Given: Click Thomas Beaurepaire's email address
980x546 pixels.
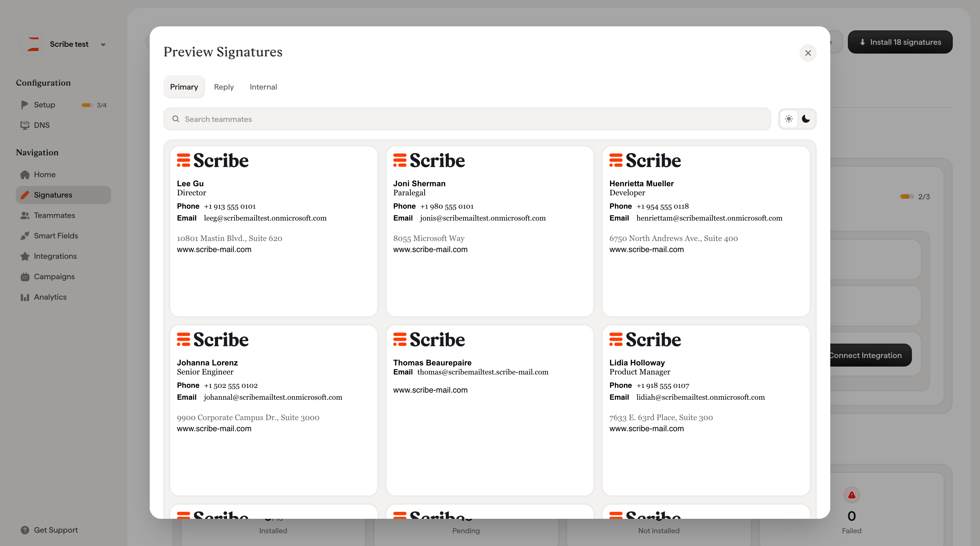Looking at the screenshot, I should tap(483, 372).
